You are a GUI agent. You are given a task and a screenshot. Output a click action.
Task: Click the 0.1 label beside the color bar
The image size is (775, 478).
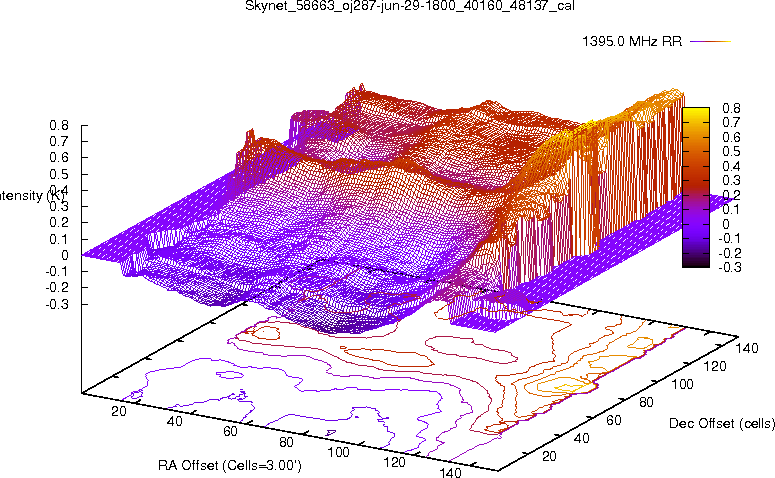[731, 210]
